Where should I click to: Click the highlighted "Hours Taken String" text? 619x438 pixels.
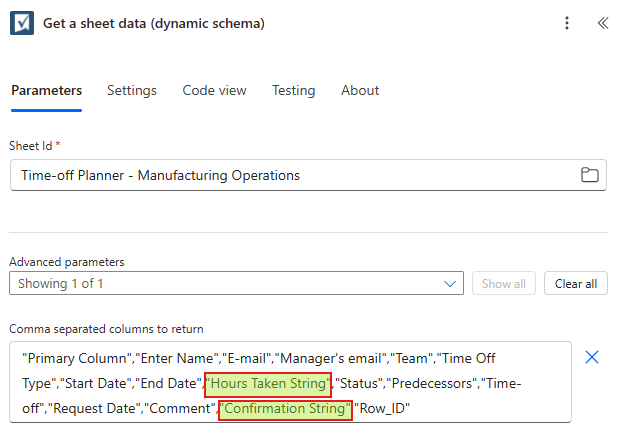point(268,384)
